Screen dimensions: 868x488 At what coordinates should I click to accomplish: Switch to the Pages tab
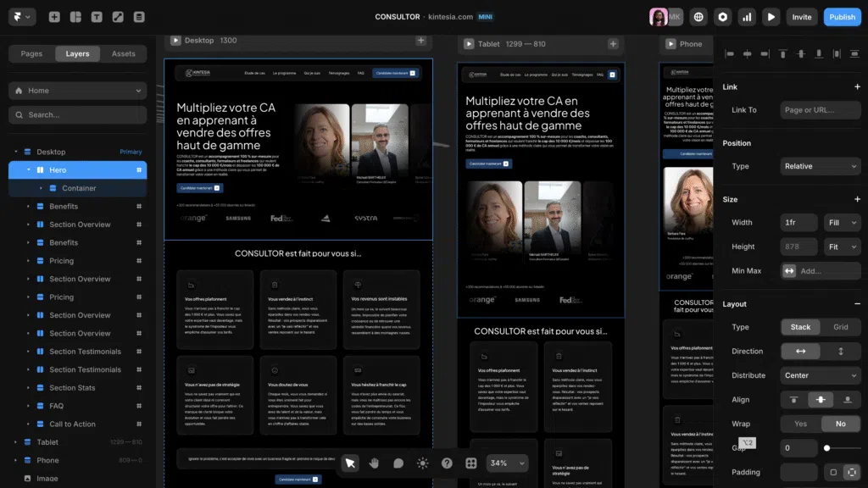pyautogui.click(x=31, y=53)
